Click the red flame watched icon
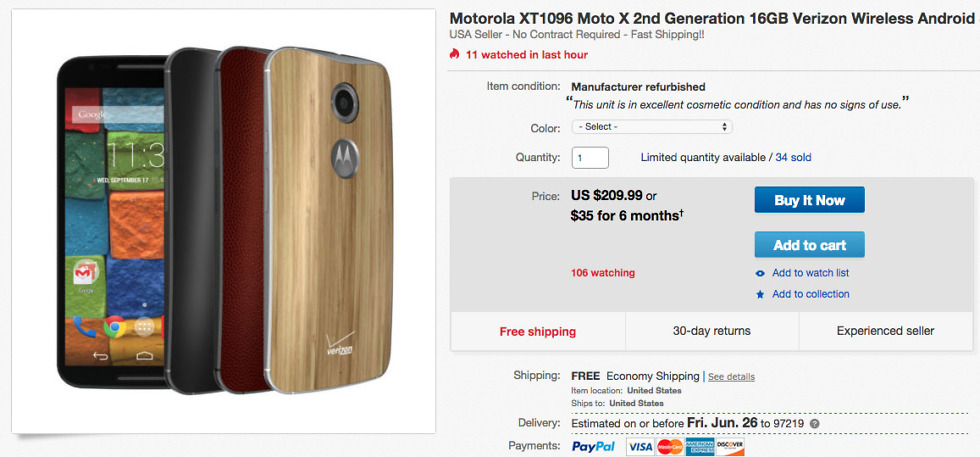980x457 pixels. pos(456,55)
